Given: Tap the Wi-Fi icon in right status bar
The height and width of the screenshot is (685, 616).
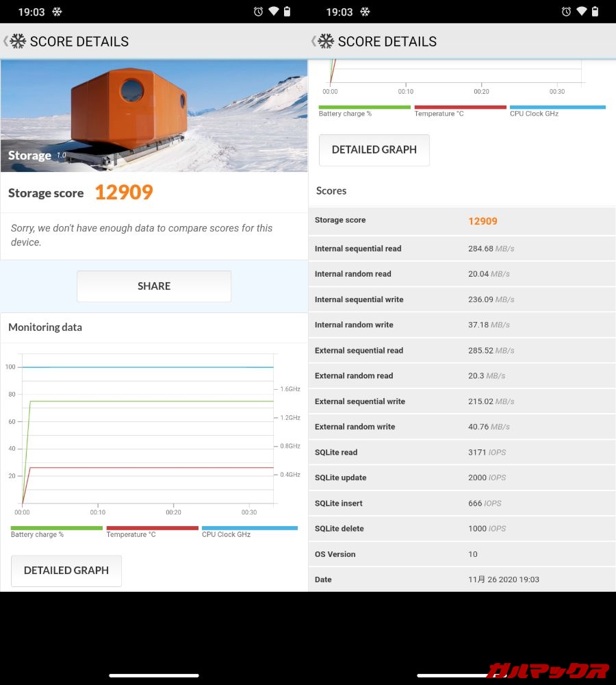Looking at the screenshot, I should click(x=582, y=12).
